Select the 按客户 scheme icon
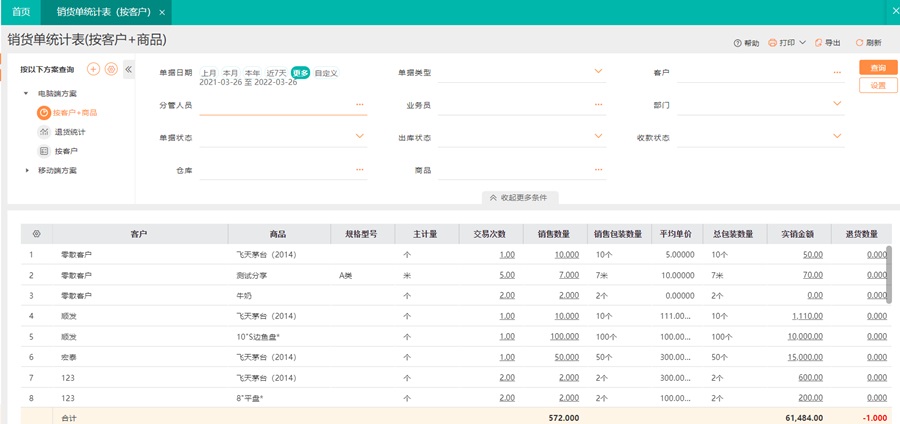The image size is (900, 424). click(x=44, y=151)
